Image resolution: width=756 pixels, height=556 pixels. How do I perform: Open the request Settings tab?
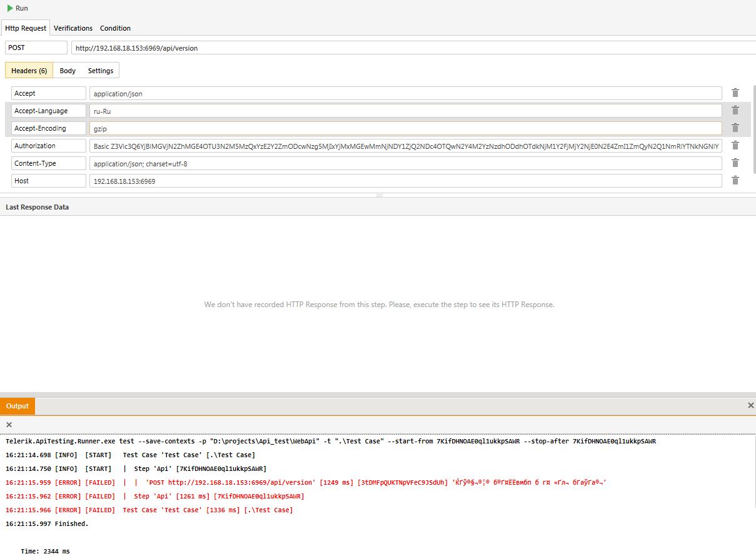point(100,71)
